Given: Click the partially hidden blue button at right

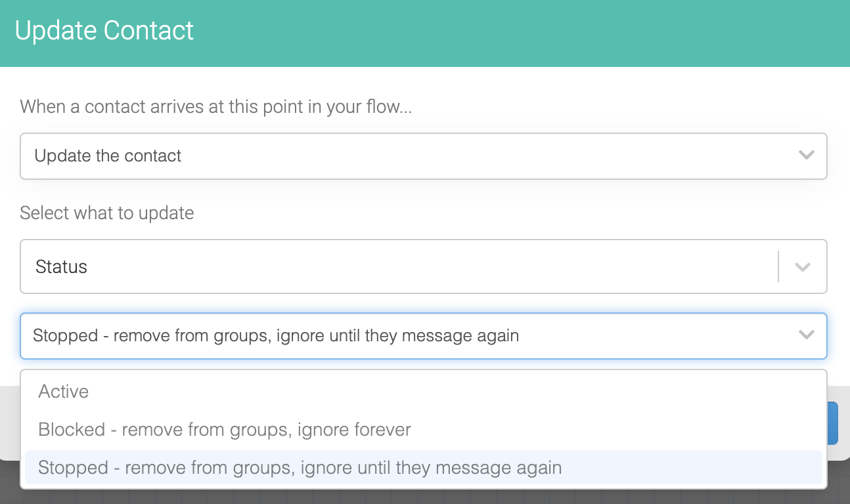Looking at the screenshot, I should [832, 423].
